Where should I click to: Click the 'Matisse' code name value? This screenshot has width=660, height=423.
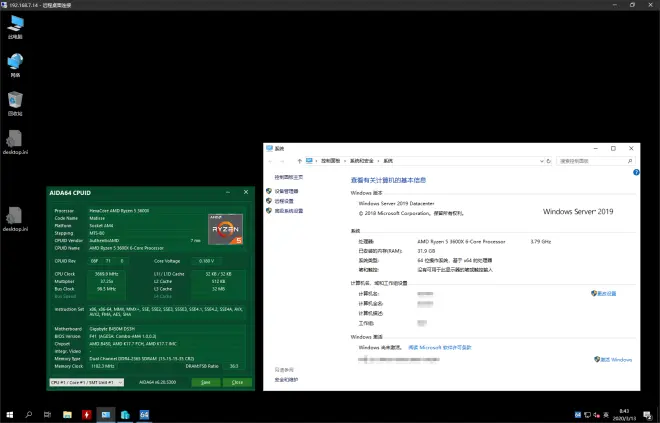97,218
